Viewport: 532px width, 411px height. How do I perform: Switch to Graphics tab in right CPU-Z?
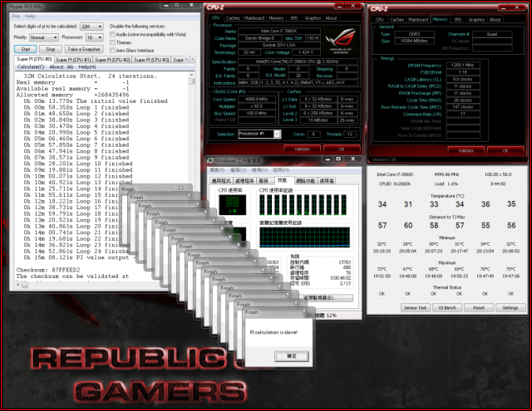click(476, 20)
